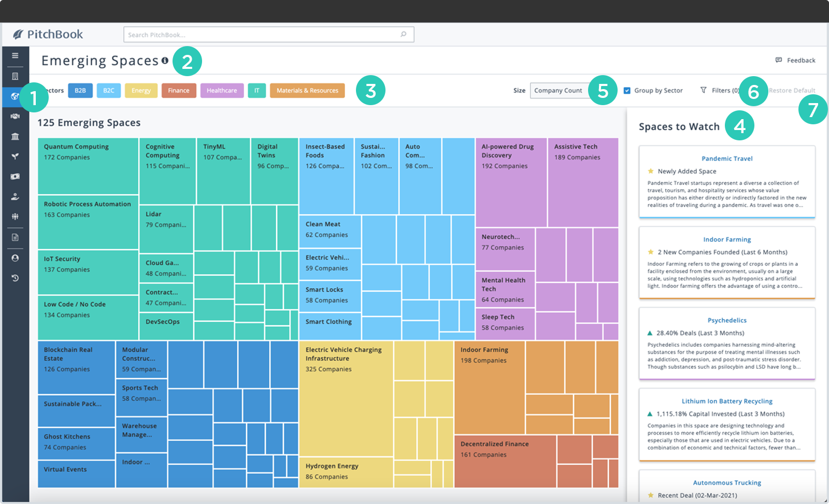
Task: Click the PitchBook logo
Action: coord(48,34)
